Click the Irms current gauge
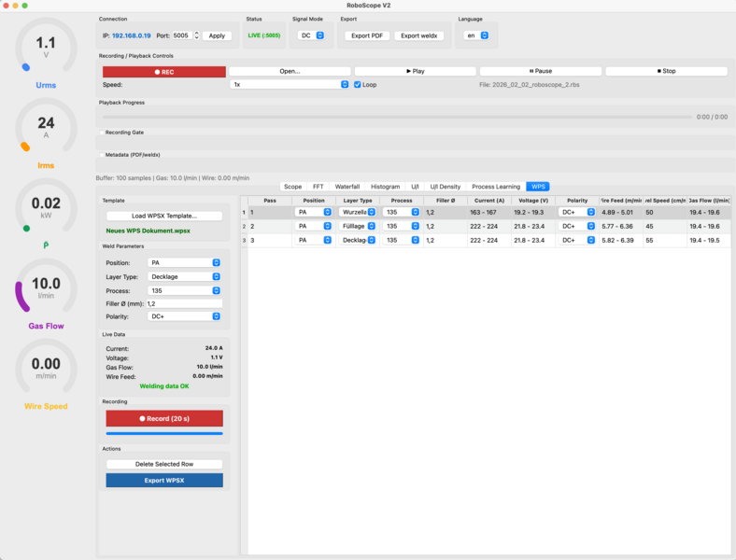This screenshot has height=560, width=736. pos(46,128)
